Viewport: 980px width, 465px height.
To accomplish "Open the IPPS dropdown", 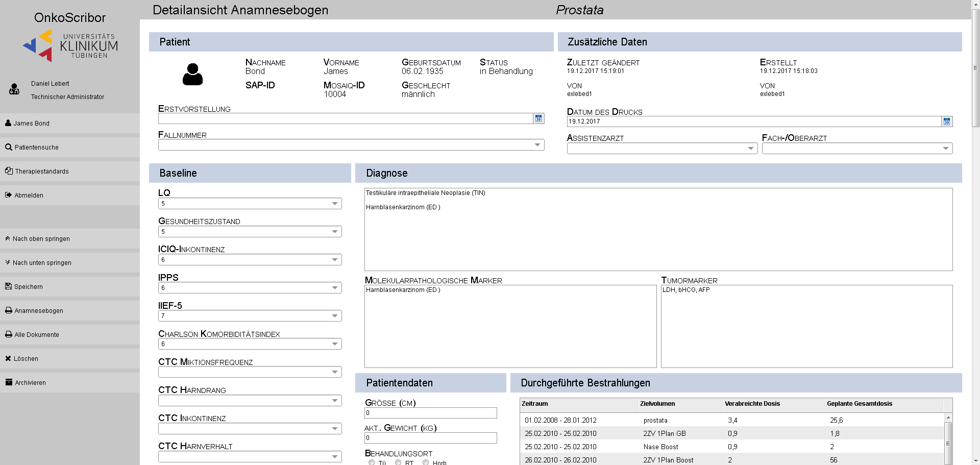I will click(x=250, y=288).
